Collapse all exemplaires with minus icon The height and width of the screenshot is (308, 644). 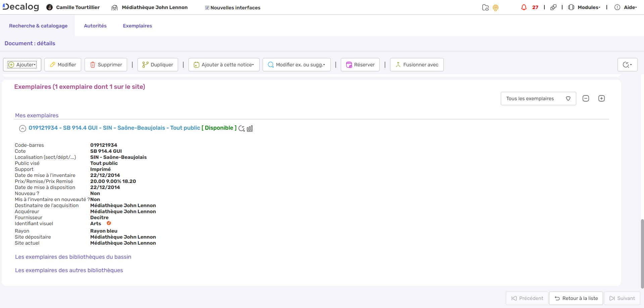tap(586, 99)
